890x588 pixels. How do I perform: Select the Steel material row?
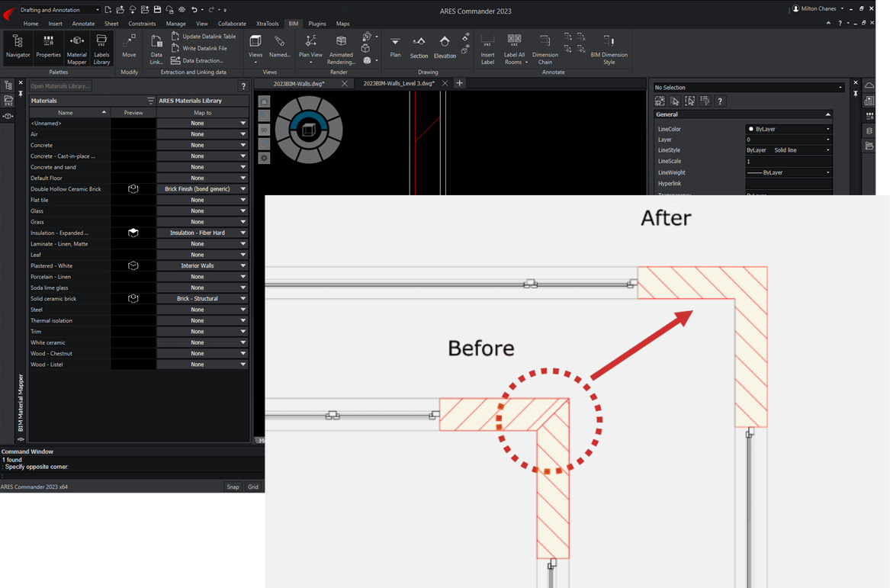tap(69, 310)
